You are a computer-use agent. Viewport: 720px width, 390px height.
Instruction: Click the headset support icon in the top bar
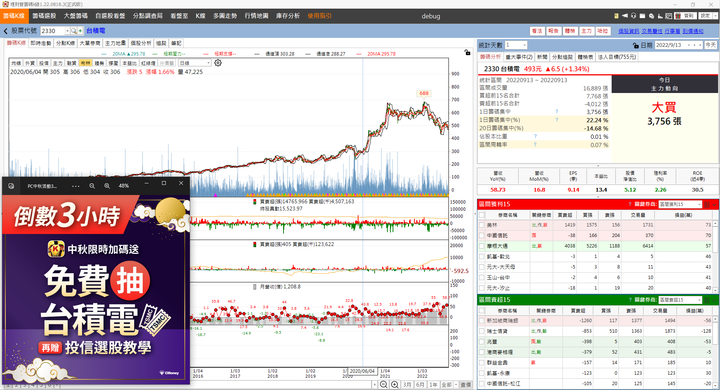[x=633, y=16]
